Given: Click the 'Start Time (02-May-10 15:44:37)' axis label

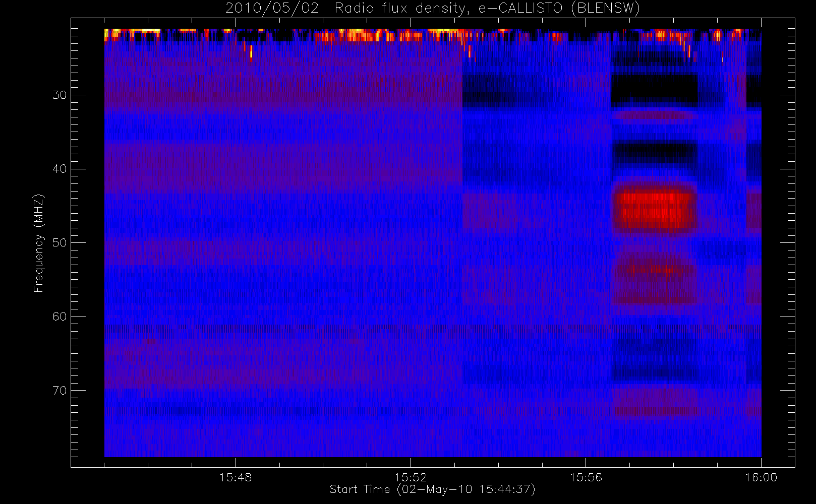Looking at the screenshot, I should pos(432,489).
